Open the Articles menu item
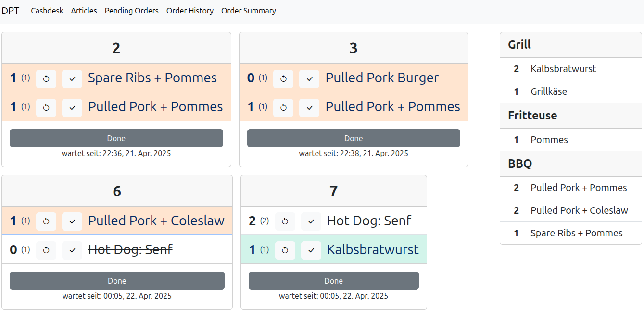The height and width of the screenshot is (312, 644). tap(84, 11)
